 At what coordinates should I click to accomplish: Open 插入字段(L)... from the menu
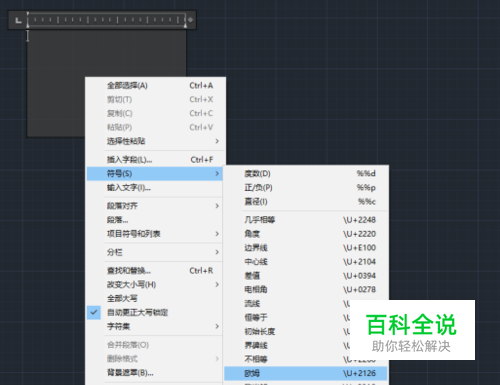coord(156,160)
